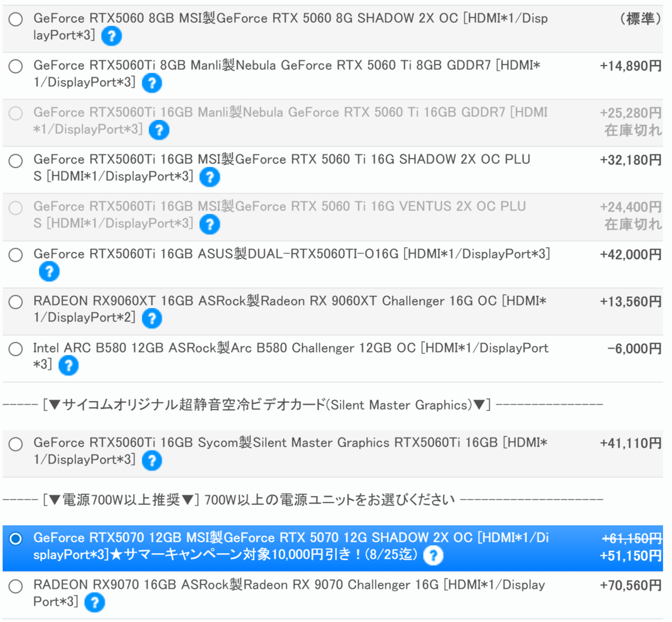Screen dimensions: 672x622
Task: Open help for the Radeon RX 9070 Challenger 16G
Action: click(x=94, y=602)
